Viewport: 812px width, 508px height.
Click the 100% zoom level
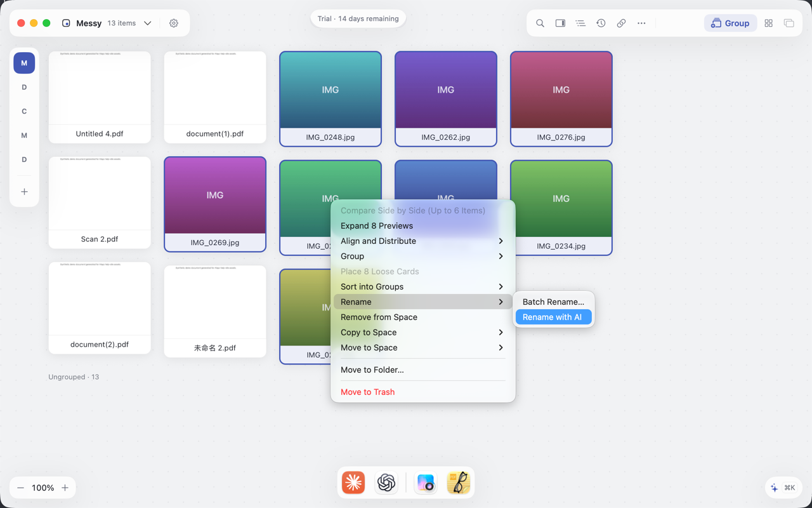(43, 488)
